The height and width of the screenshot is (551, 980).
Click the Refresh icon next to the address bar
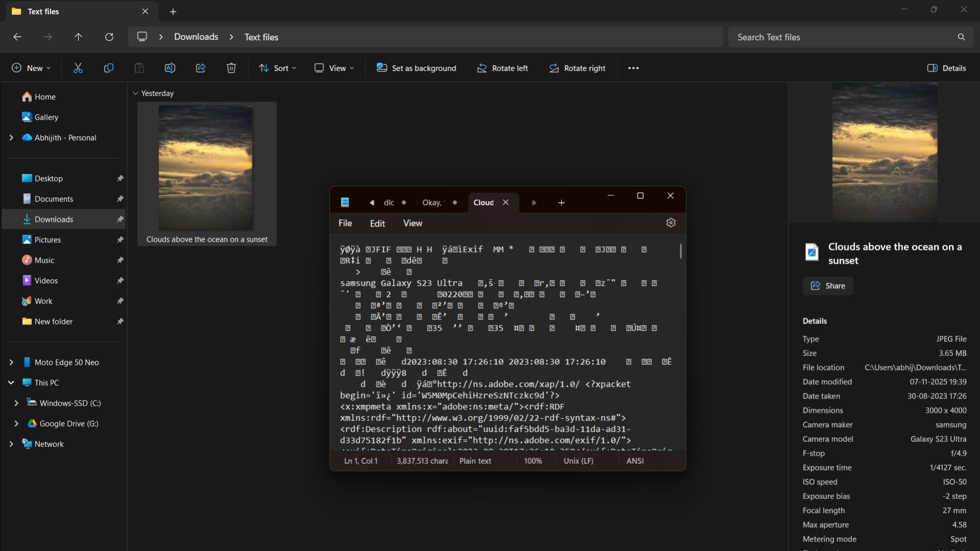(x=109, y=37)
